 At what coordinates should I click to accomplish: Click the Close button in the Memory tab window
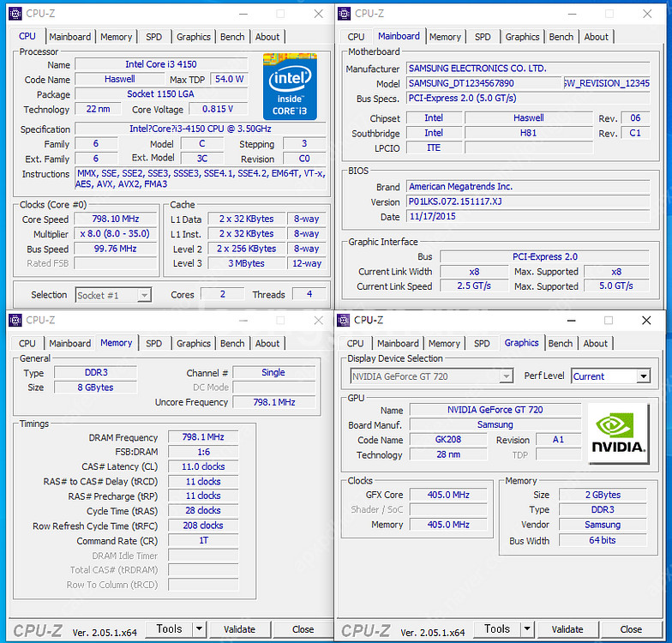303,629
